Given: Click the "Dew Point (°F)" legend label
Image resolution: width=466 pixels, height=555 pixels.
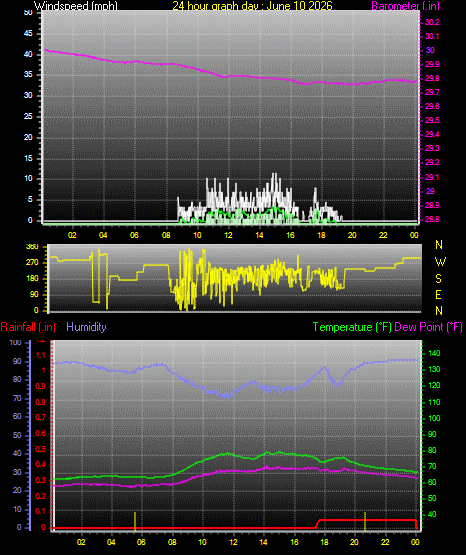Looking at the screenshot, I should pyautogui.click(x=428, y=327).
